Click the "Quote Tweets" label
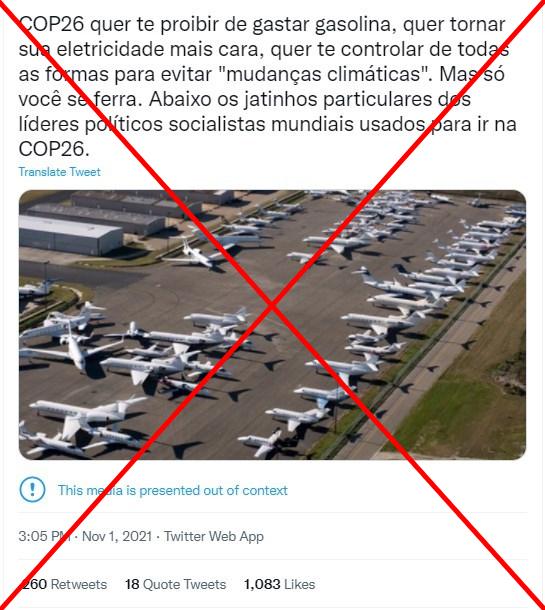Viewport: 545px width, 610px height. tap(184, 584)
